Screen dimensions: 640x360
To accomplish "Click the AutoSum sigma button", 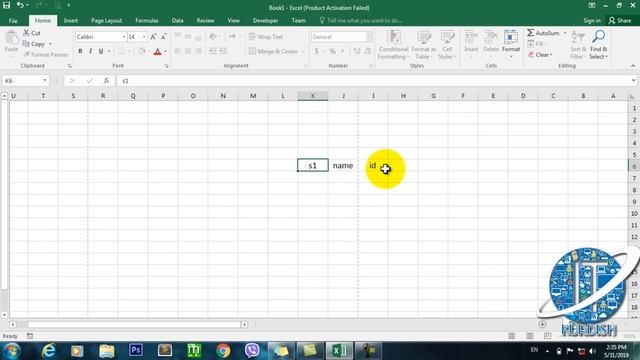I will click(543, 33).
